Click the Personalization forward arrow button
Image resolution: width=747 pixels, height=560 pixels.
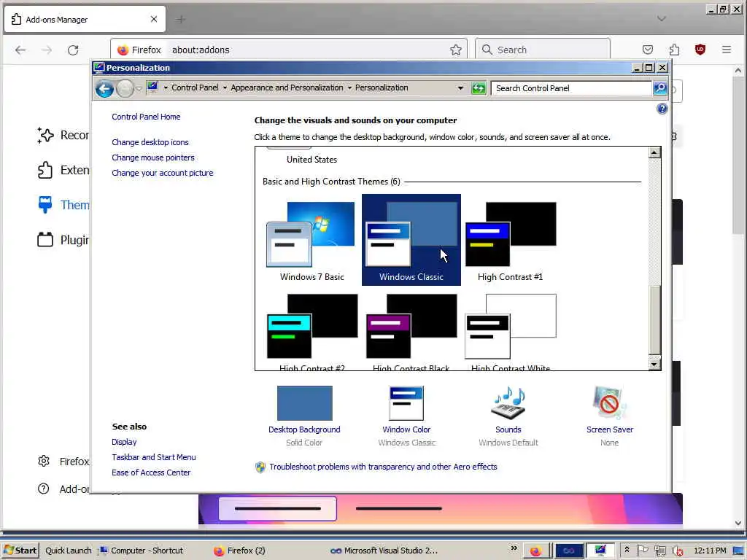125,88
